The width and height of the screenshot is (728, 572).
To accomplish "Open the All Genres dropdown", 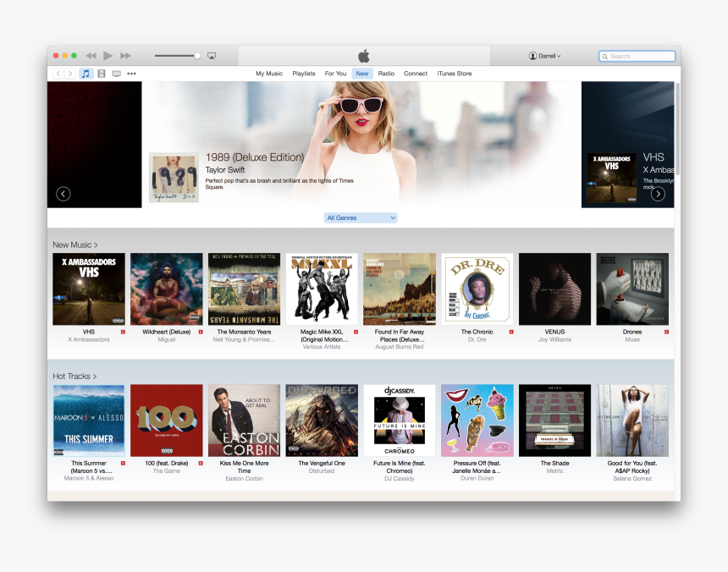I will 361,217.
